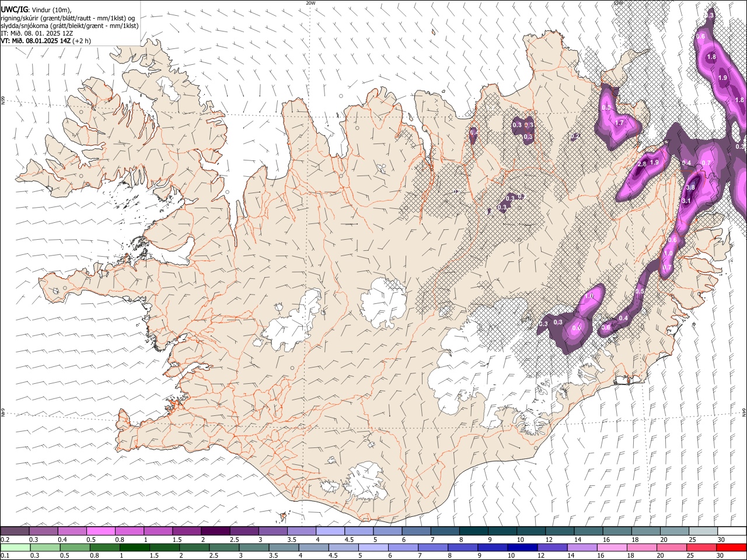The height and width of the screenshot is (560, 747).
Task: Pick the lower legend swatch starting at 0.5
Action: tap(75, 547)
